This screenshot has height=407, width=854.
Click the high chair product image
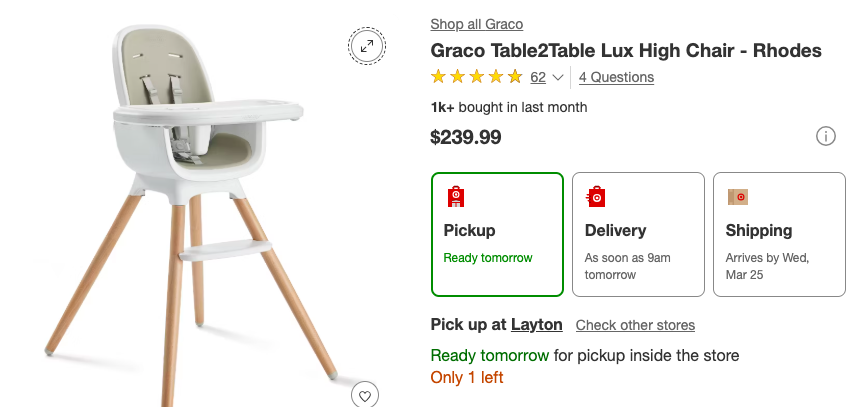[190, 200]
